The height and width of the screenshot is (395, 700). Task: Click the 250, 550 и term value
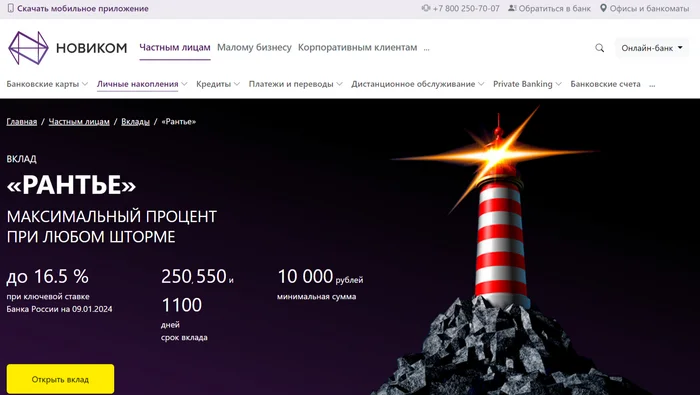(x=197, y=277)
